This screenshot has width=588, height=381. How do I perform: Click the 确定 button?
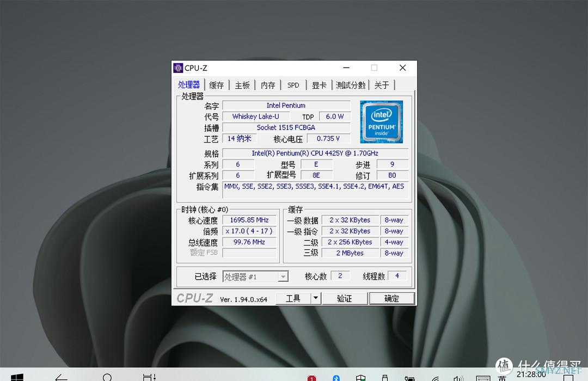(x=392, y=298)
